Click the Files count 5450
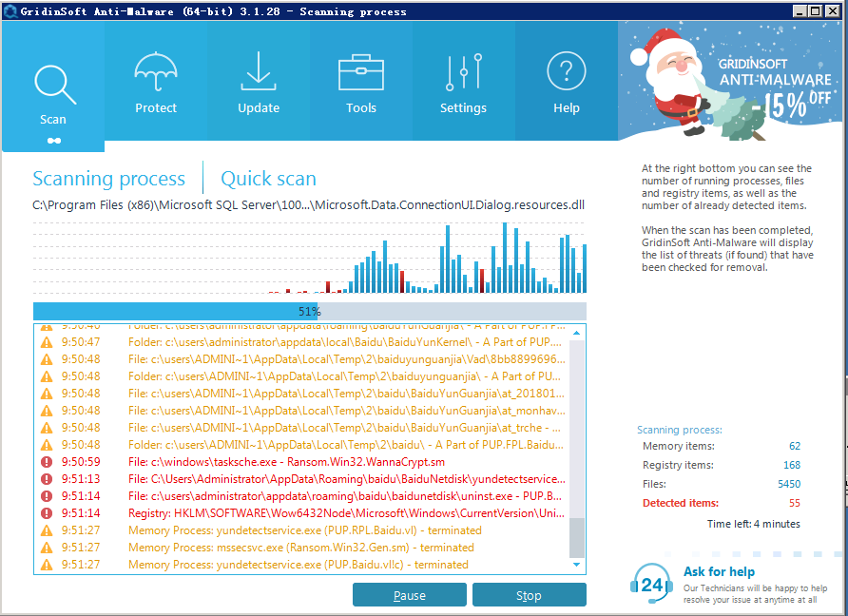The image size is (848, 616). pyautogui.click(x=789, y=484)
